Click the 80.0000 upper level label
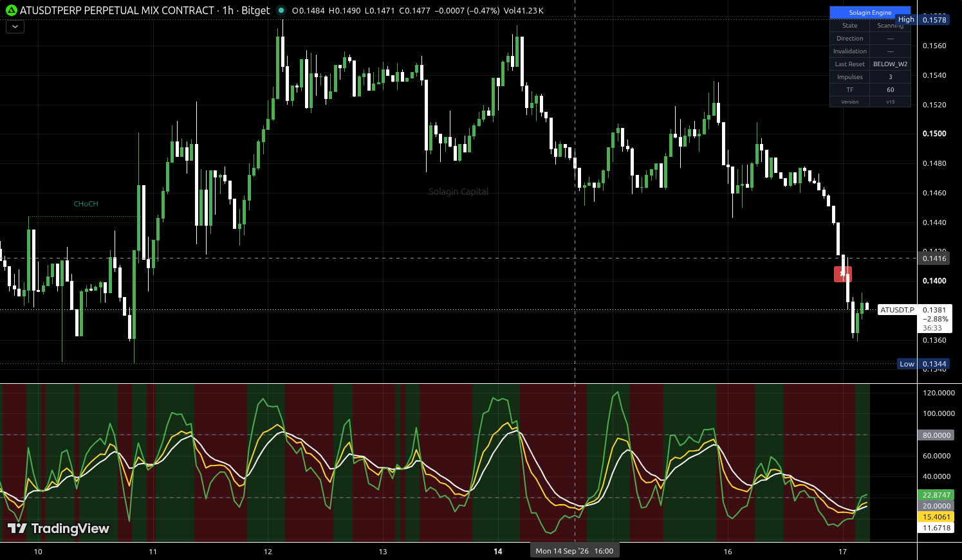Screen dimensions: 962x560 pyautogui.click(x=936, y=435)
